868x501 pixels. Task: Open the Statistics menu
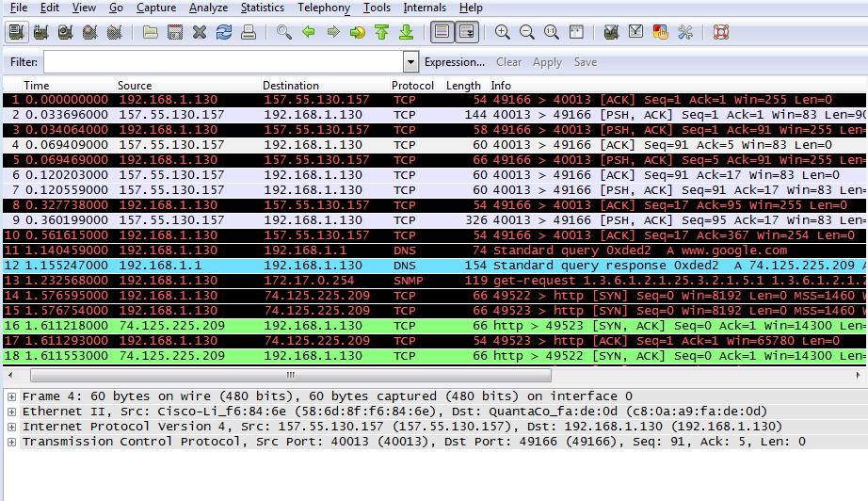click(x=263, y=8)
